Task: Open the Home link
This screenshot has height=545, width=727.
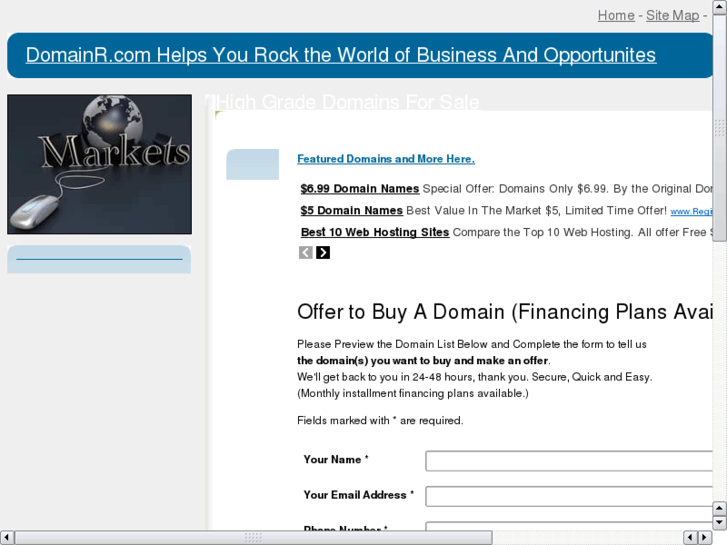Action: [x=616, y=15]
